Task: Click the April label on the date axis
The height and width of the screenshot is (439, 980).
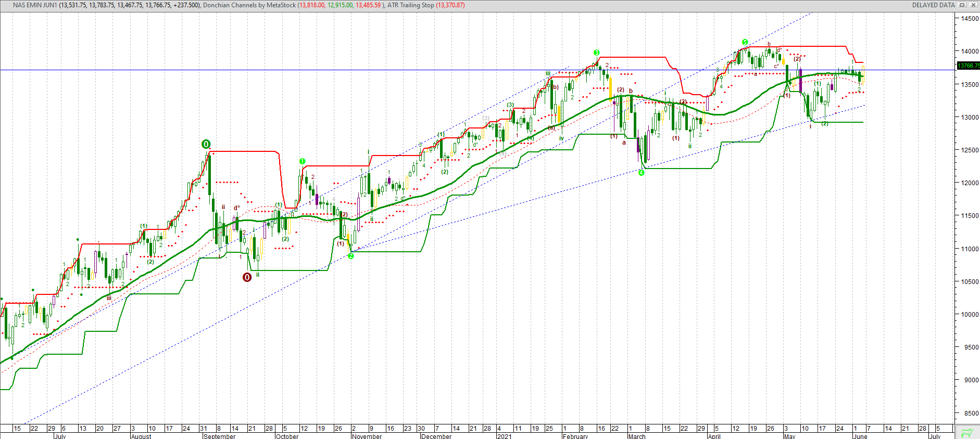Action: [x=714, y=436]
